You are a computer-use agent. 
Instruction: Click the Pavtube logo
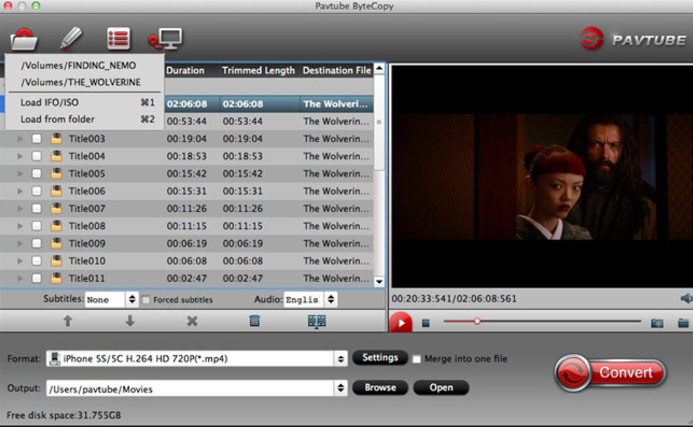click(x=633, y=39)
